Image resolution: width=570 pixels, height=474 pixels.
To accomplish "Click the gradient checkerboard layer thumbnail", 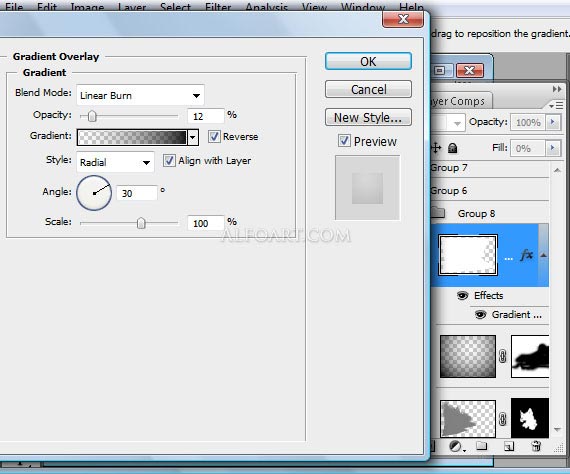I will (468, 356).
